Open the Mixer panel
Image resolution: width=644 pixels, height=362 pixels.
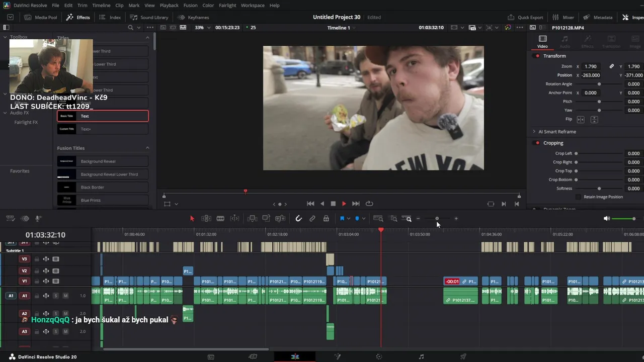click(563, 17)
